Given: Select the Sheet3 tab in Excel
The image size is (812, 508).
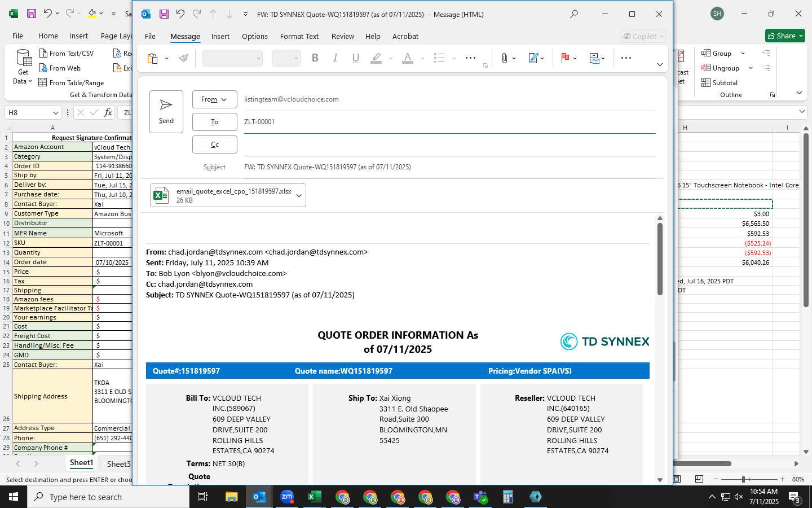Looking at the screenshot, I should (118, 464).
